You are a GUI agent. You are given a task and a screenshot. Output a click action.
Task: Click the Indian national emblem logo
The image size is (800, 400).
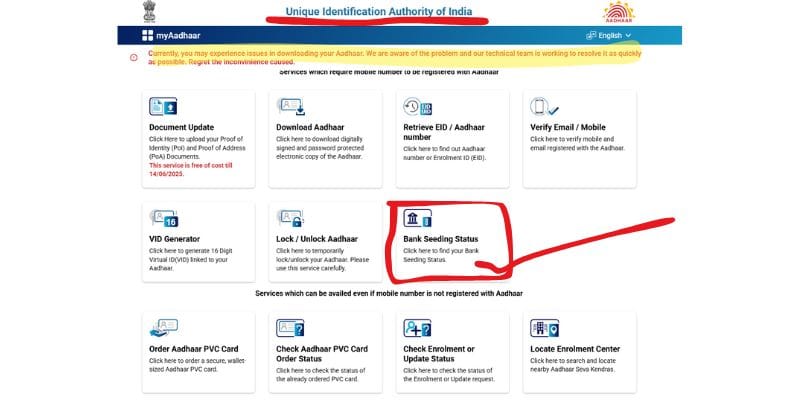coord(148,12)
